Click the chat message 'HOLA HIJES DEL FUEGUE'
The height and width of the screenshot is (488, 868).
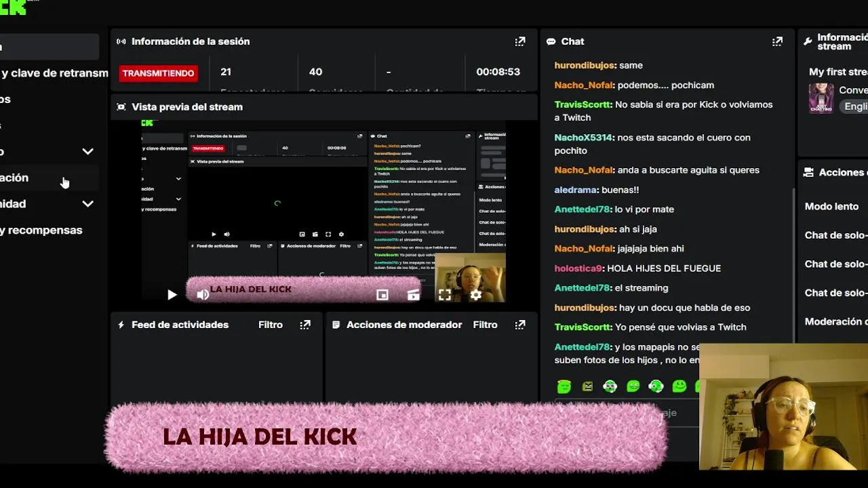click(664, 268)
